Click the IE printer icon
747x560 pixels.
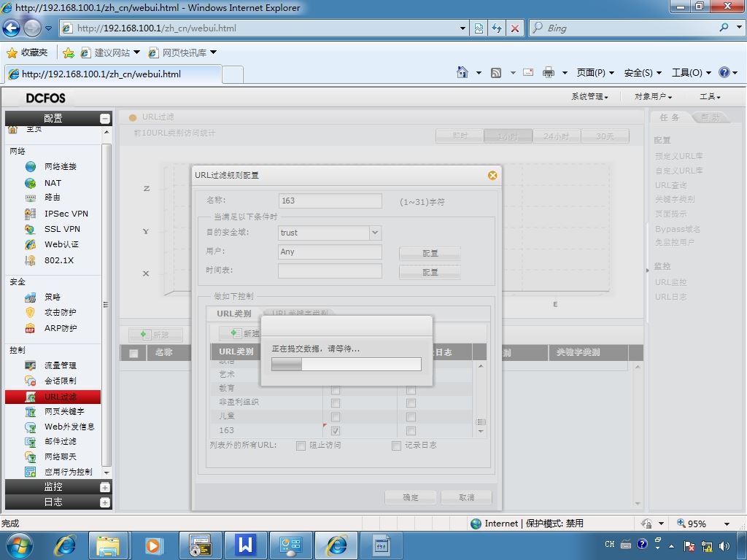[549, 72]
